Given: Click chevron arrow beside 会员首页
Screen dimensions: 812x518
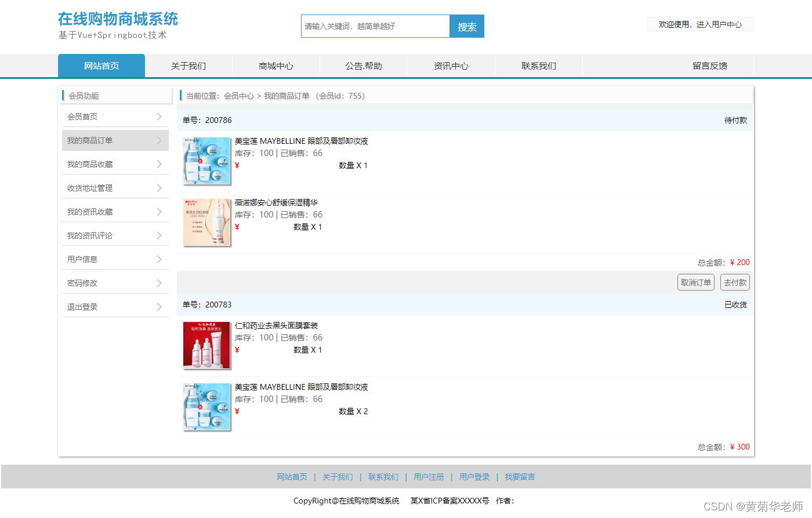Looking at the screenshot, I should (x=159, y=117).
